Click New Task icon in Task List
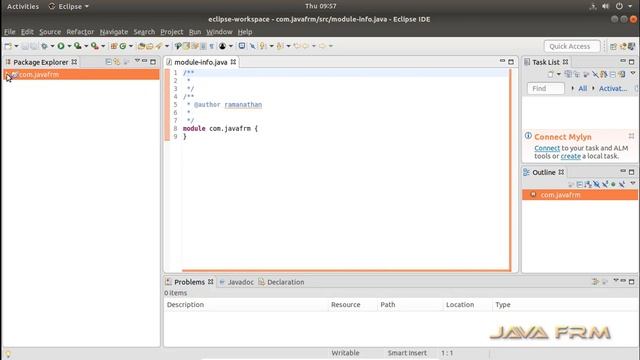 551,74
